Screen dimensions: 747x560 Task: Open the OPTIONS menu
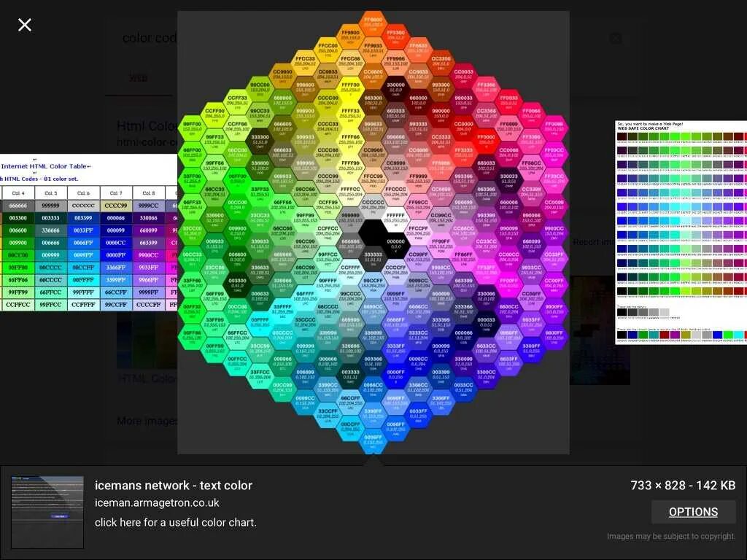[693, 512]
